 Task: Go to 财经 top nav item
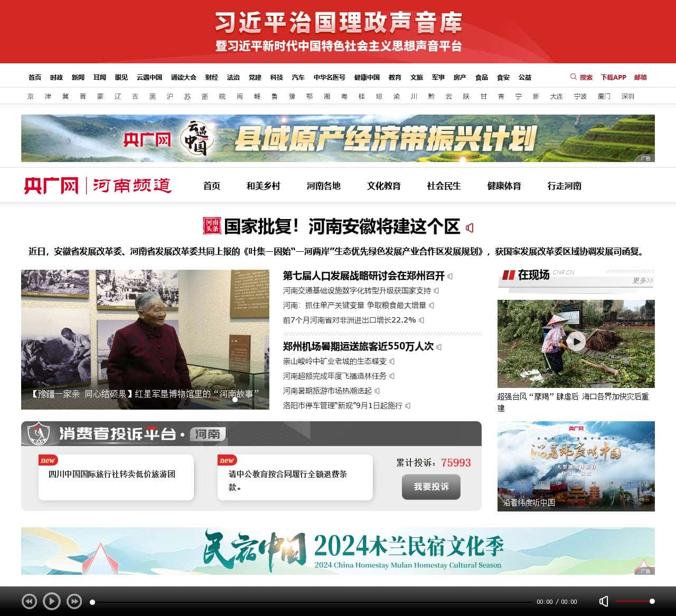click(212, 77)
